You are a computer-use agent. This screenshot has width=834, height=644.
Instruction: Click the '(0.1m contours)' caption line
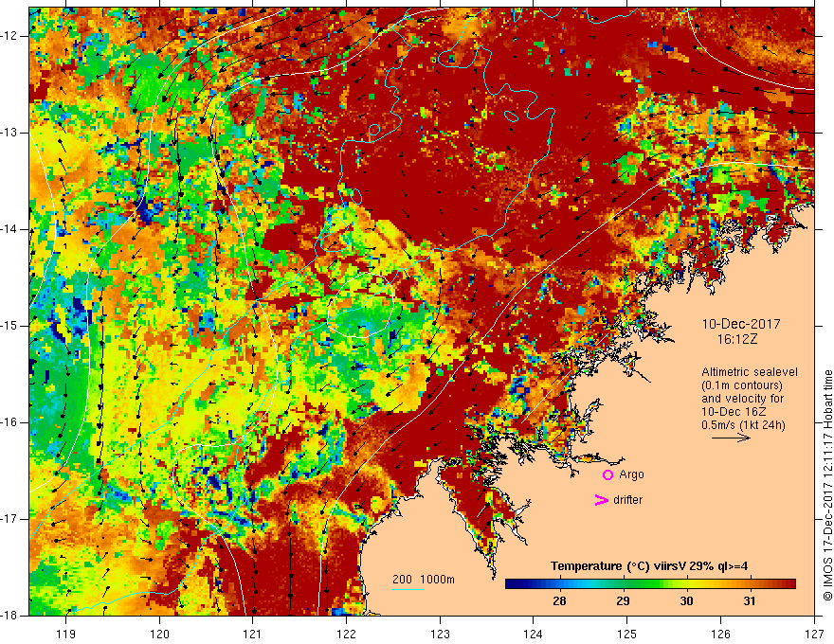742,385
